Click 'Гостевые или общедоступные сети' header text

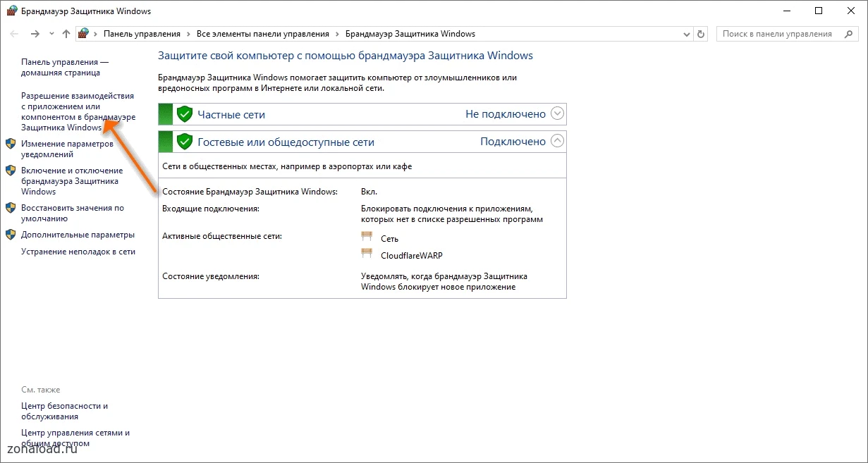pyautogui.click(x=286, y=142)
